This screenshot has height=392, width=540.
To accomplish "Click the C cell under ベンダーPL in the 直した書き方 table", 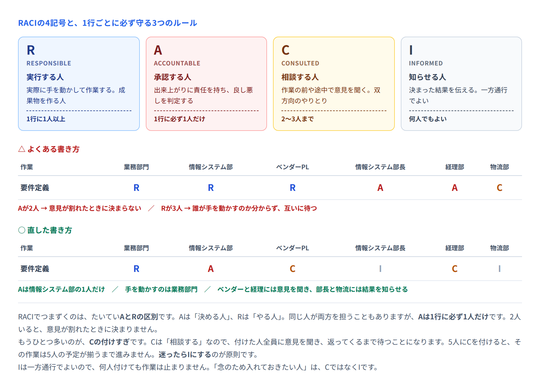I will [292, 269].
